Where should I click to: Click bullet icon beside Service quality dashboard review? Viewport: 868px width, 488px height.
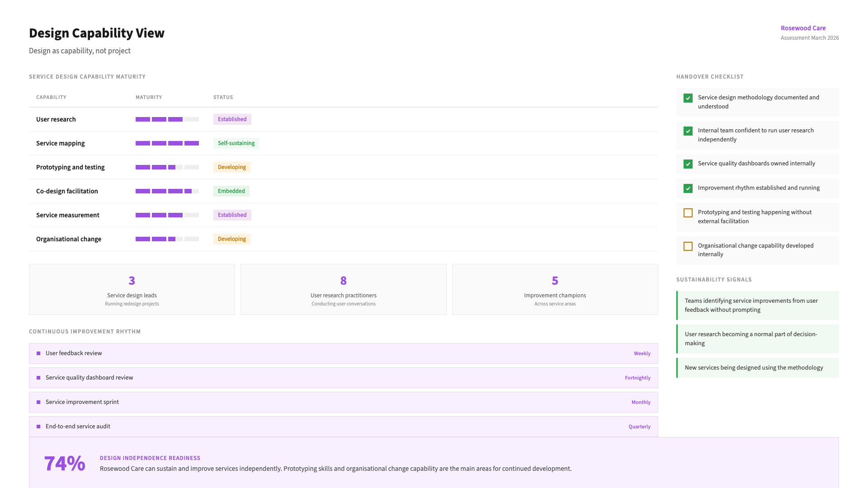[x=38, y=378]
